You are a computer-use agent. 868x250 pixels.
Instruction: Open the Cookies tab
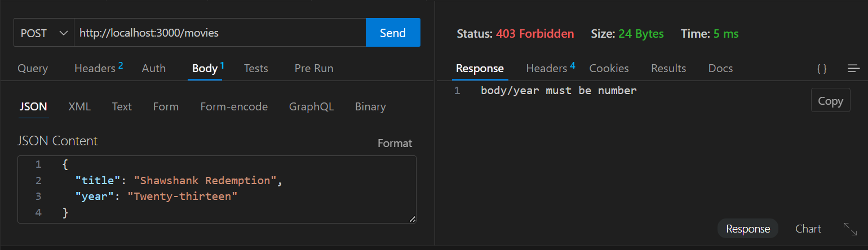tap(609, 68)
